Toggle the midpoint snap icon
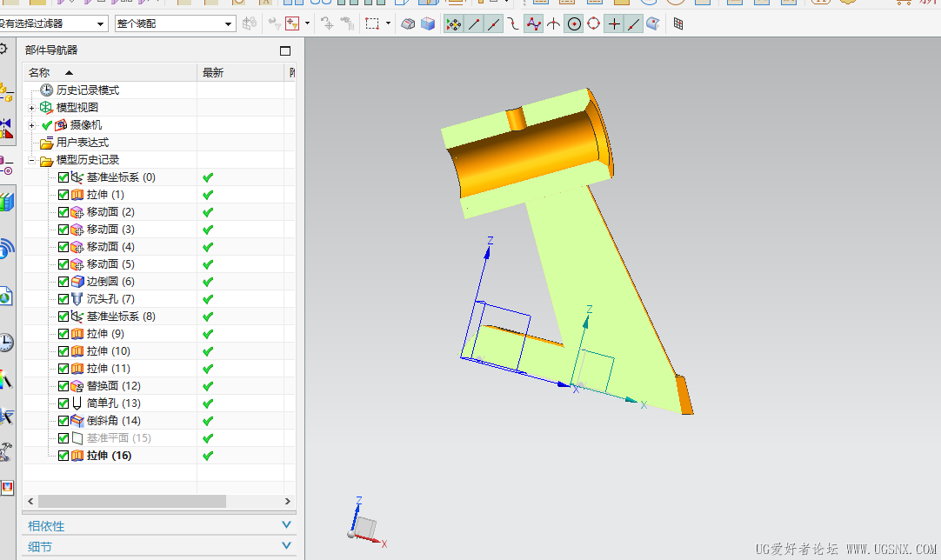Viewport: 941px width, 560px height. 494,24
